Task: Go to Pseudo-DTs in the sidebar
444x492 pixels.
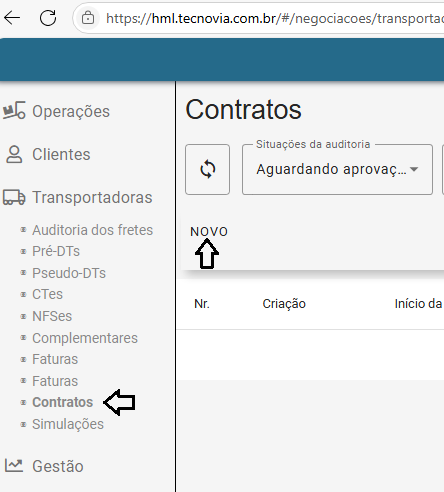Action: (69, 273)
